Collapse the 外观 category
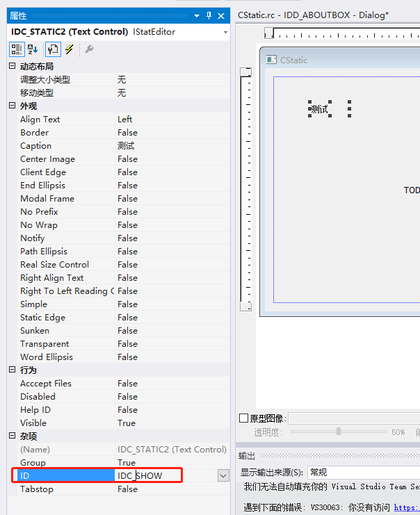 click(12, 106)
